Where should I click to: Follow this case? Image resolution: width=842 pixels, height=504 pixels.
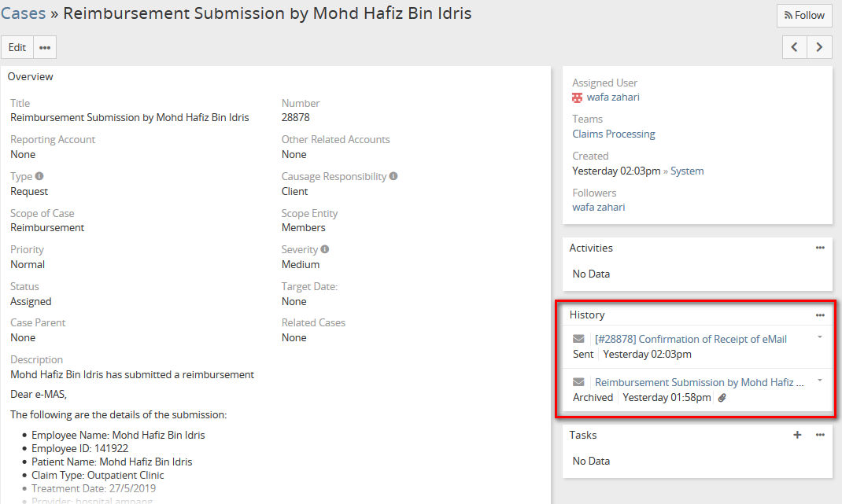[804, 16]
